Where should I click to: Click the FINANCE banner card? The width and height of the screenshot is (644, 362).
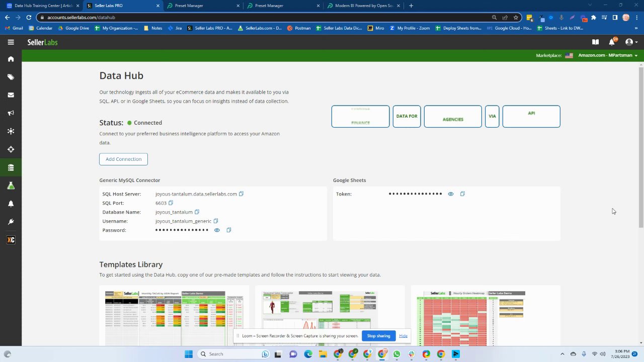pyautogui.click(x=360, y=116)
